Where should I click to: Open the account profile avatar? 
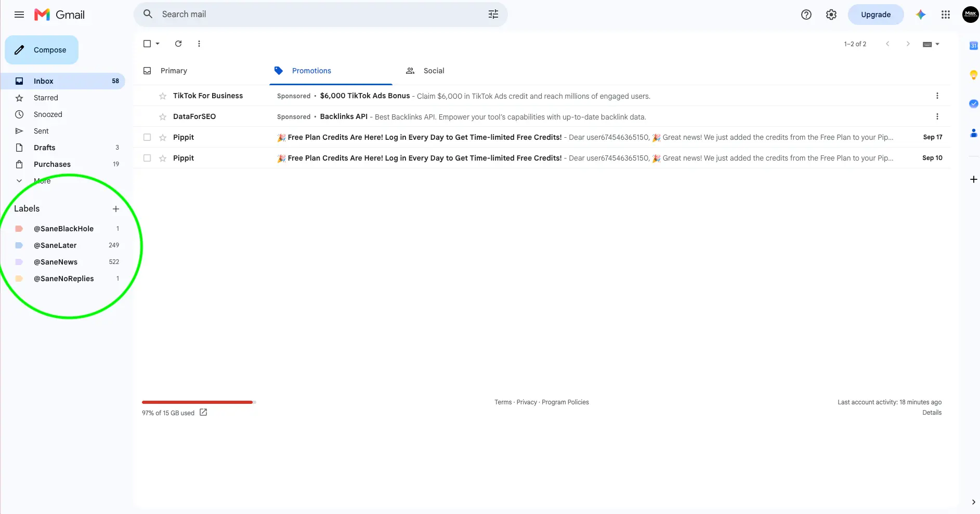pos(971,15)
